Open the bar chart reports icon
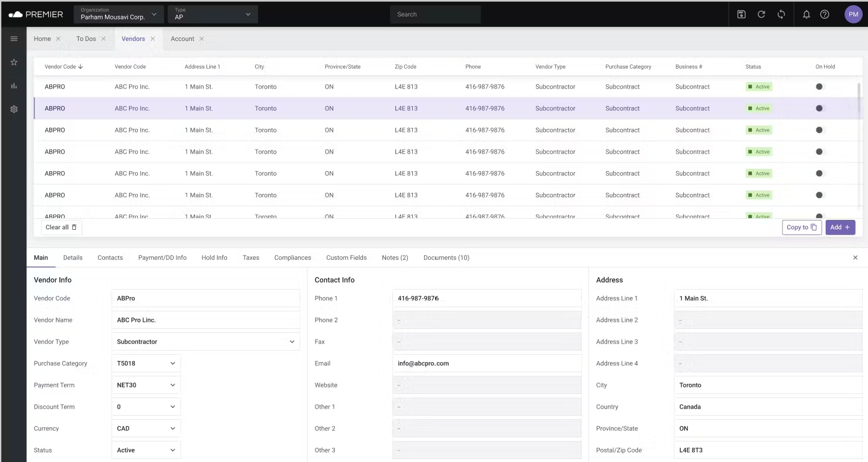 pos(14,86)
